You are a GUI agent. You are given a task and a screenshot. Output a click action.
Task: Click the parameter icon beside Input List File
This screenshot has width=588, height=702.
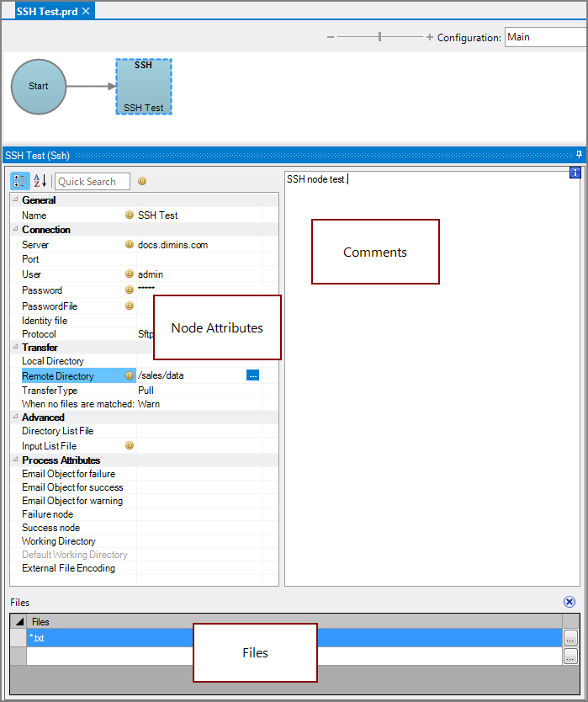coord(130,446)
